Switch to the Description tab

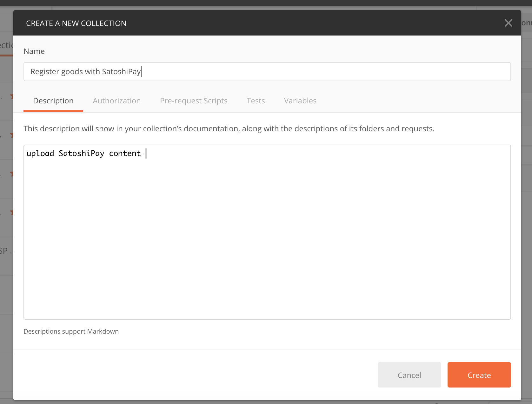tap(53, 101)
